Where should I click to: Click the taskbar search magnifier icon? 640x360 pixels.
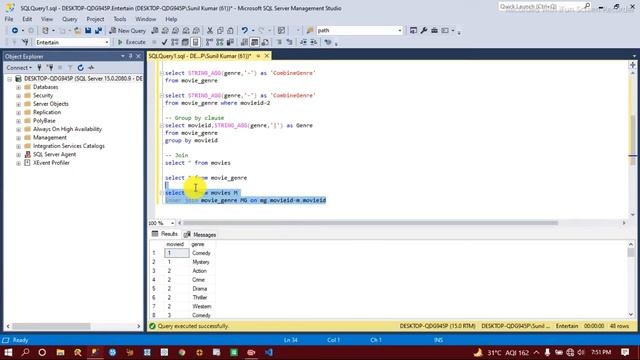(x=25, y=352)
